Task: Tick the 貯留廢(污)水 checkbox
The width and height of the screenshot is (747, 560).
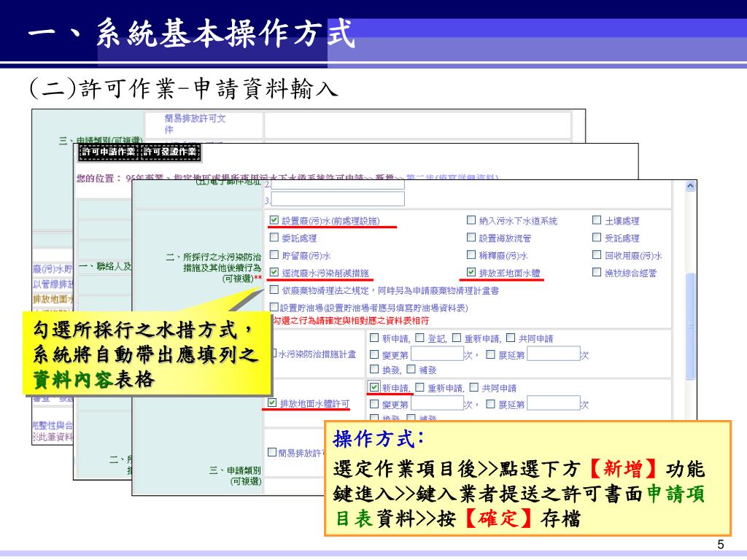Action: tap(274, 254)
